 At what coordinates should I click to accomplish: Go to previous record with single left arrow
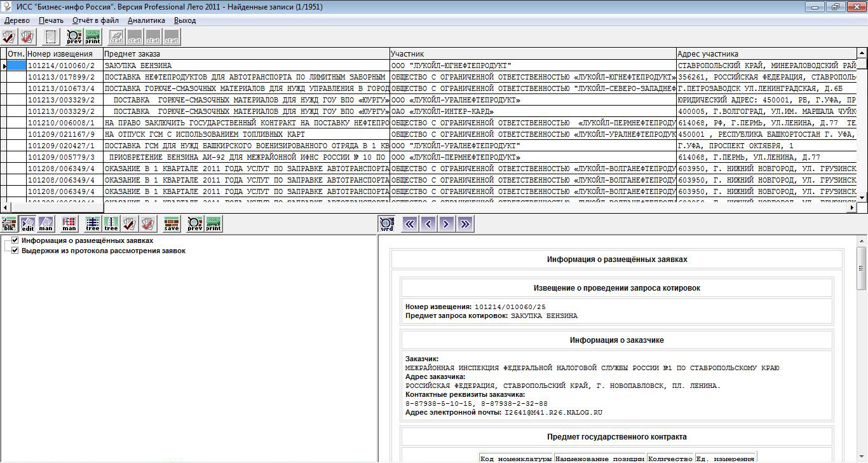tap(429, 224)
